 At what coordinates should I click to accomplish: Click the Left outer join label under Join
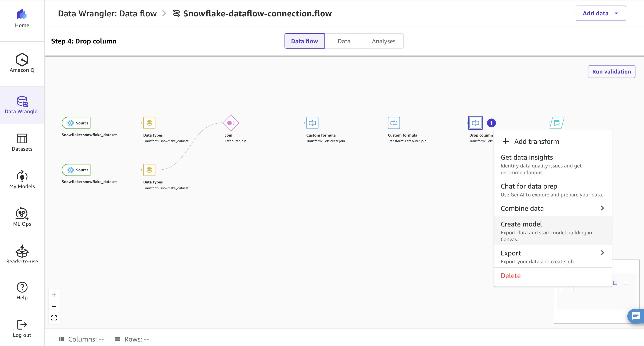click(x=235, y=141)
